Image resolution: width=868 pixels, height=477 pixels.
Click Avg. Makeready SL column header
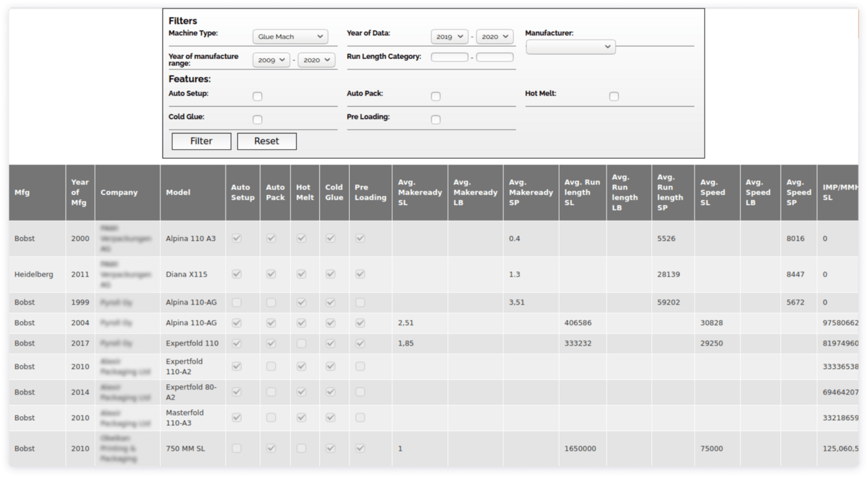[x=420, y=192]
